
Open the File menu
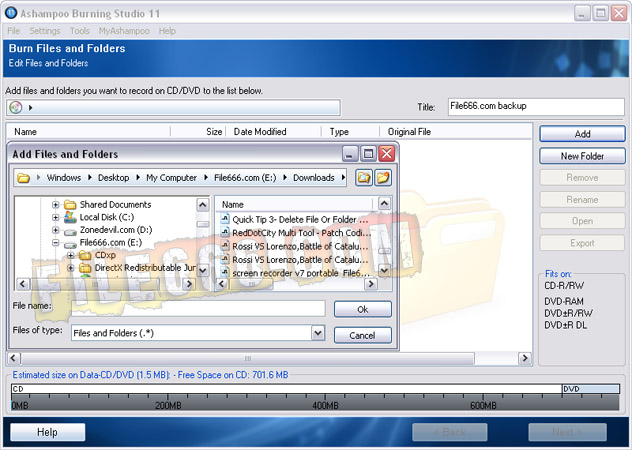pos(13,31)
